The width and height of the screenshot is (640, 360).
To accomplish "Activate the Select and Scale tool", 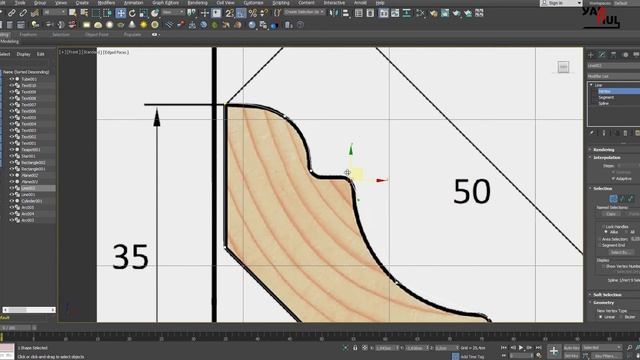I will (x=144, y=13).
